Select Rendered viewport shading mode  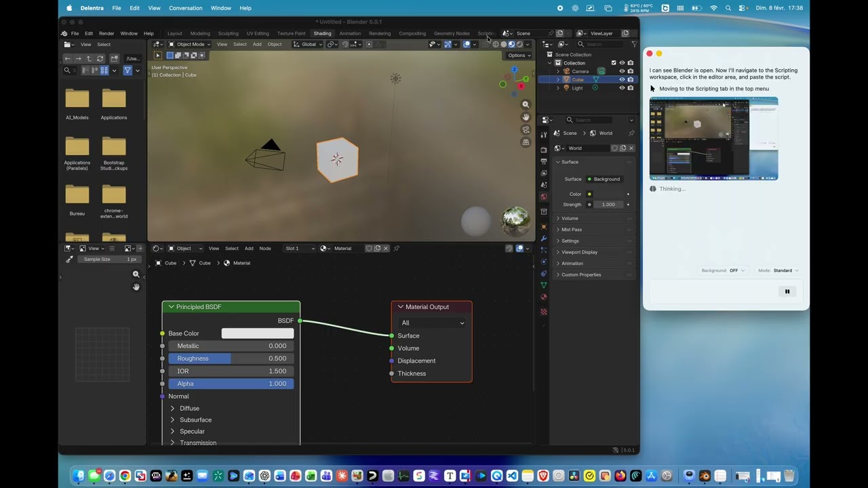[519, 44]
